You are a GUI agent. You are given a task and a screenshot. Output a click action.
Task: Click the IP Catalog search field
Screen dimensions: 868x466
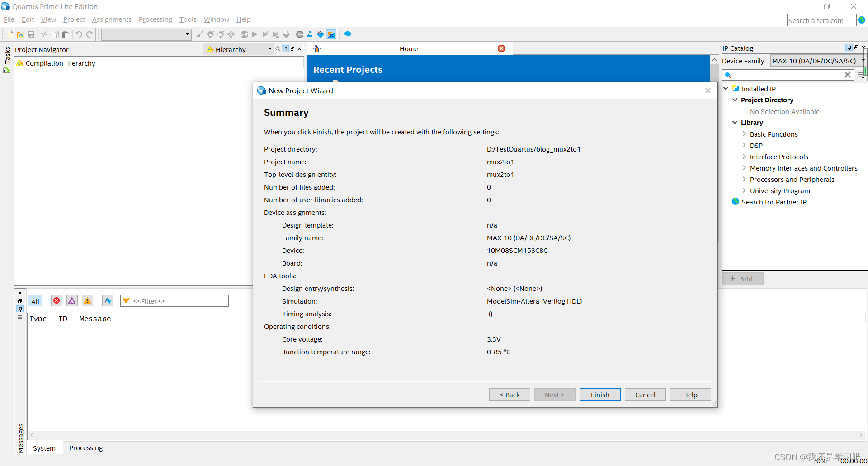tap(788, 75)
